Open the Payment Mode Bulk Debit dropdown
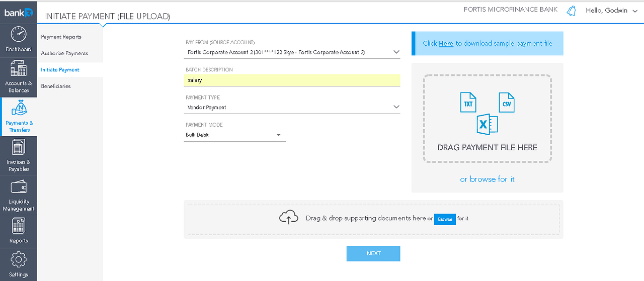The width and height of the screenshot is (644, 281). (x=234, y=135)
